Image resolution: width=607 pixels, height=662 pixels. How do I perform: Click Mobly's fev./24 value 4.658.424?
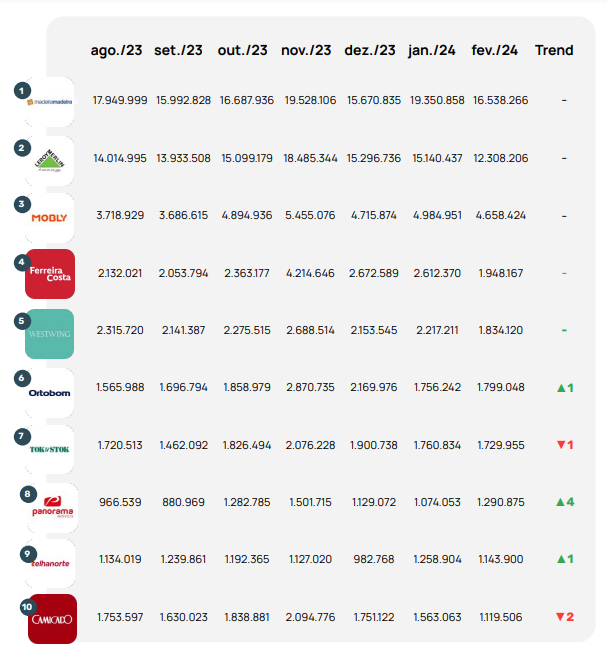pos(500,215)
